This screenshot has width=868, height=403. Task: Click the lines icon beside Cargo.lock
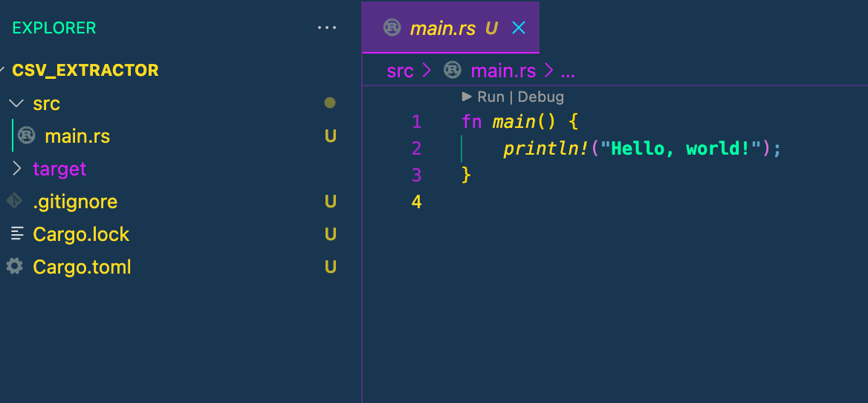(16, 234)
